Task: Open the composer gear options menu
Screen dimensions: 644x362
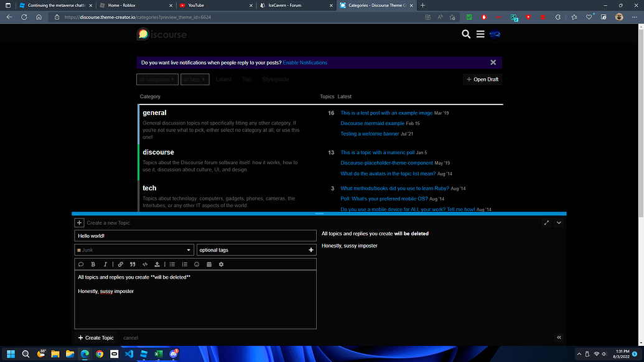Action: [x=221, y=264]
